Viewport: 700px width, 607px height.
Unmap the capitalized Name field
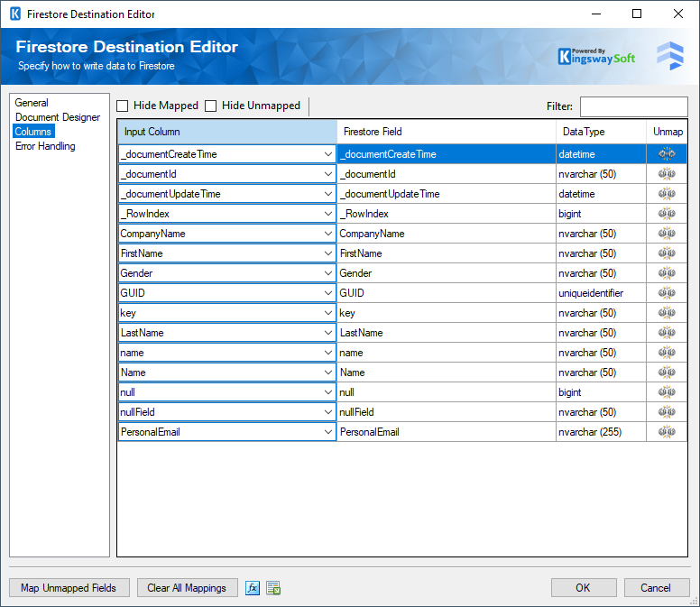(667, 372)
